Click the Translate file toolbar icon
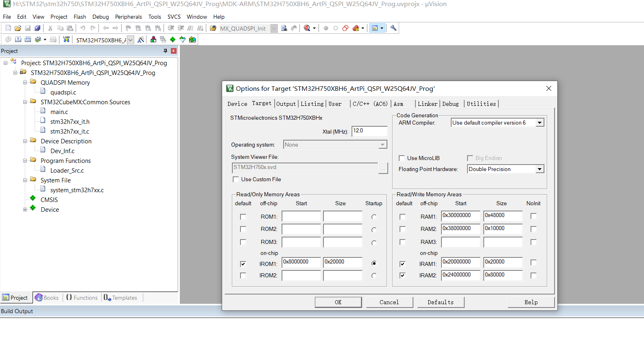 click(8, 40)
